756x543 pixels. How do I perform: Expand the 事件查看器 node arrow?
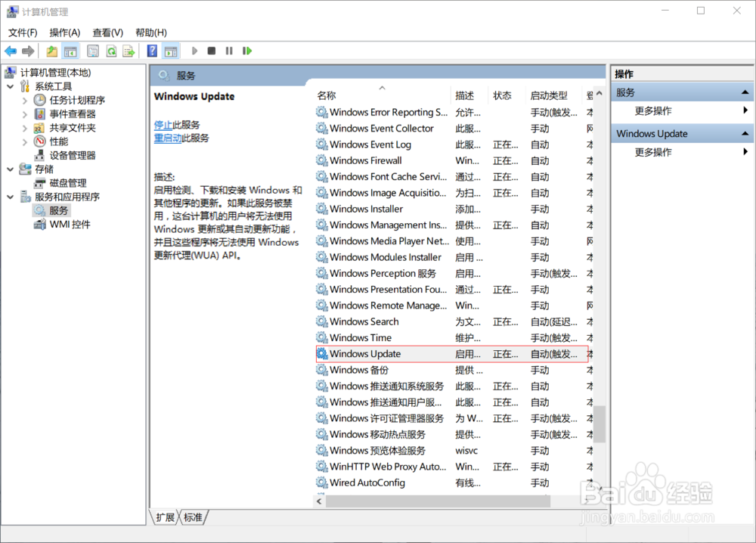[x=25, y=114]
